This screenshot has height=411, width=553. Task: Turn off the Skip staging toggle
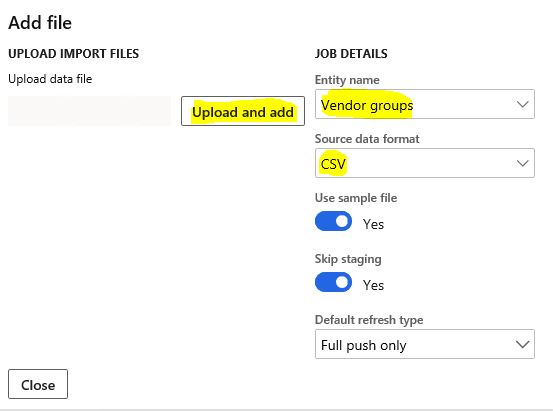[x=333, y=282]
